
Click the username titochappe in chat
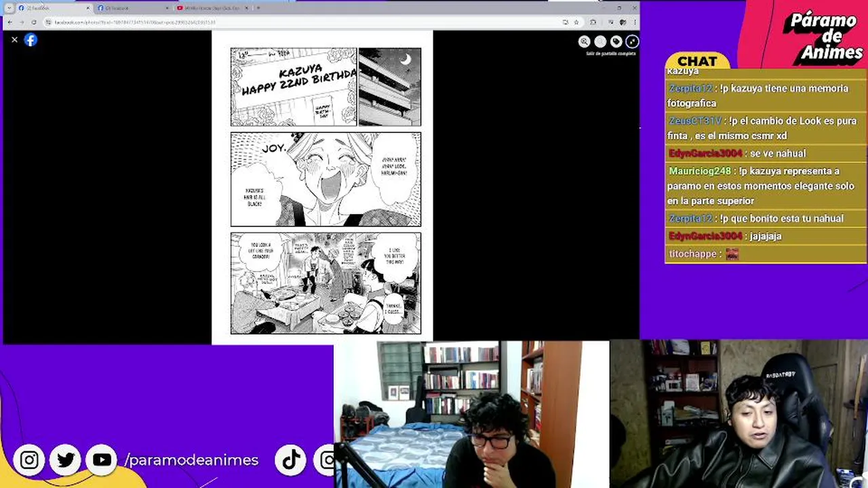692,253
